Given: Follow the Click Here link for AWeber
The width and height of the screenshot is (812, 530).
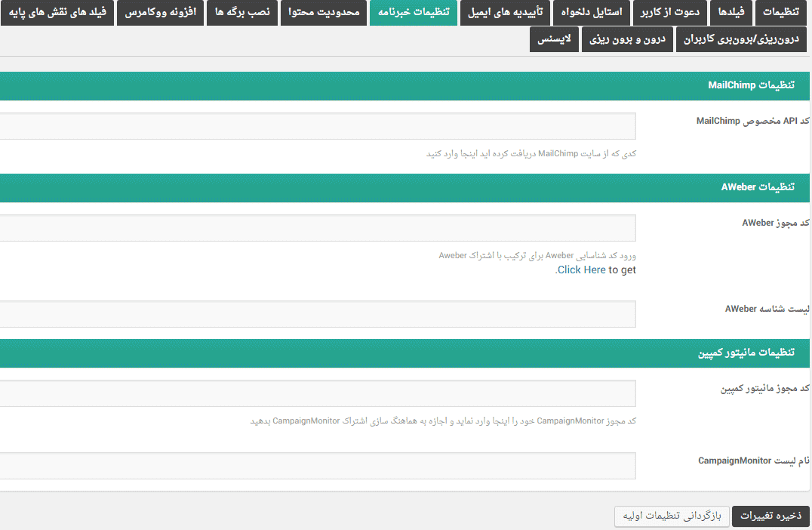Looking at the screenshot, I should (x=581, y=270).
